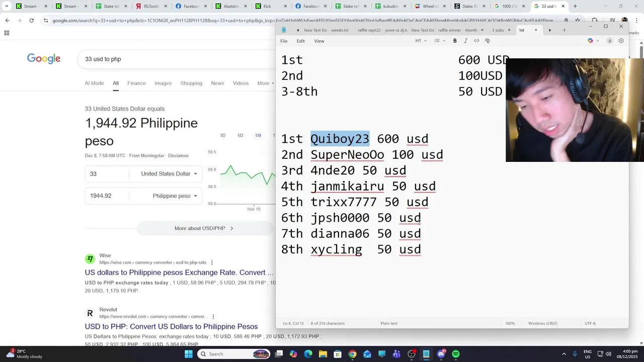Open the Images search filter
The image size is (644, 362).
pyautogui.click(x=163, y=83)
